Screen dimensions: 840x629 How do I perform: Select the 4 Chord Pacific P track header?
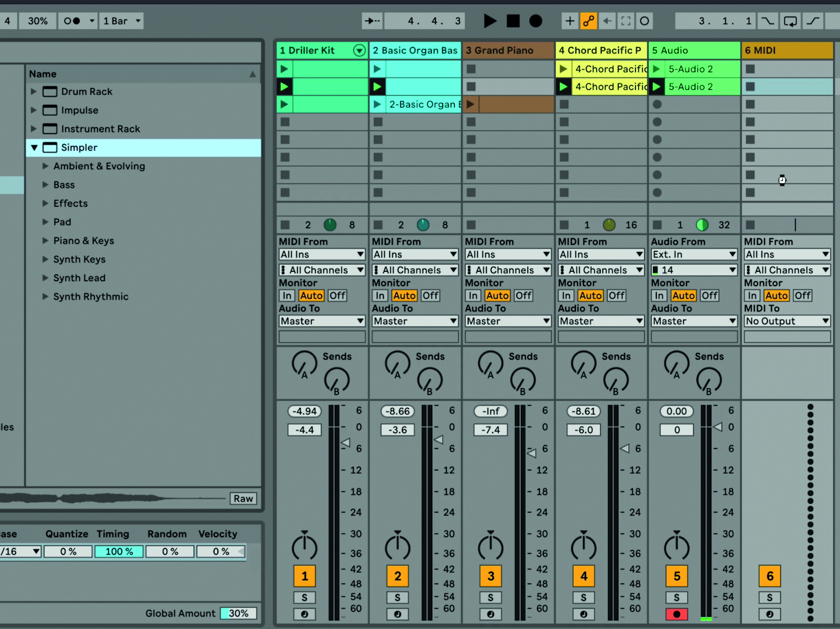pos(601,50)
